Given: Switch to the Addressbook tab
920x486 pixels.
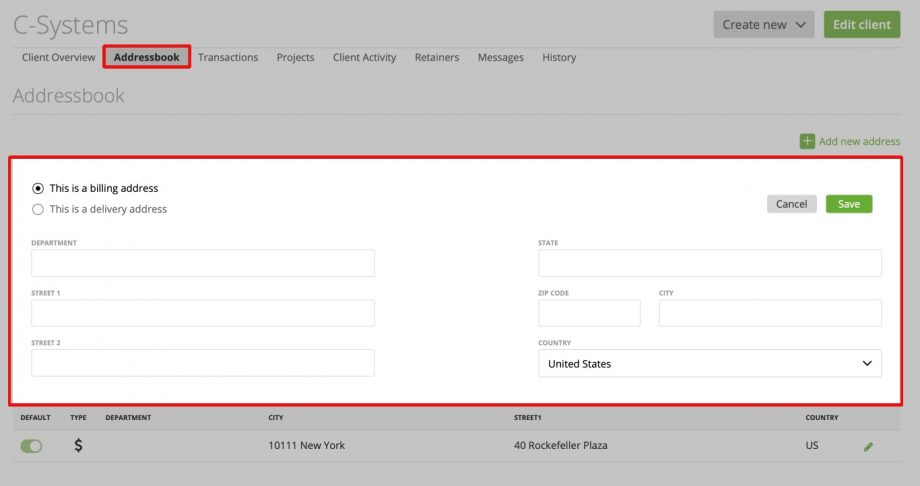Looking at the screenshot, I should tap(147, 57).
